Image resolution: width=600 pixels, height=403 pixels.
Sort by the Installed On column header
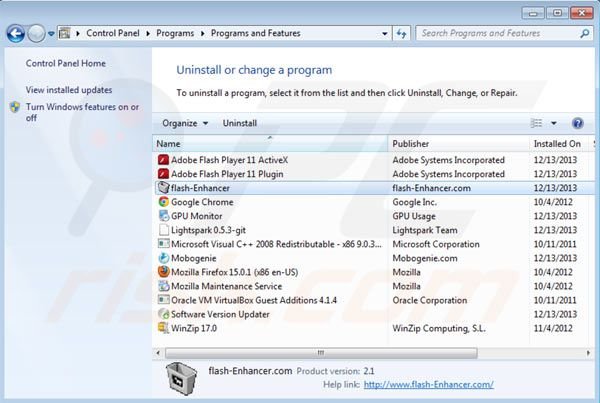point(557,144)
